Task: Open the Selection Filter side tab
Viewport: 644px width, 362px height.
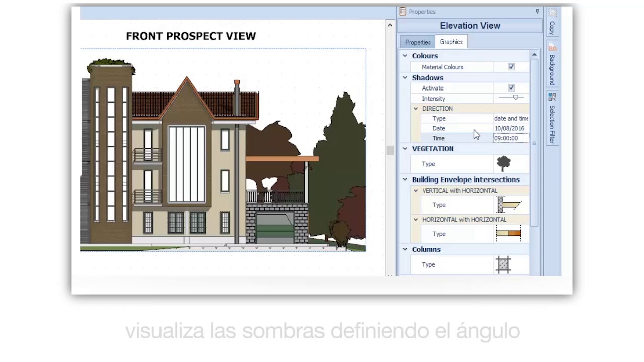Action: pos(552,118)
